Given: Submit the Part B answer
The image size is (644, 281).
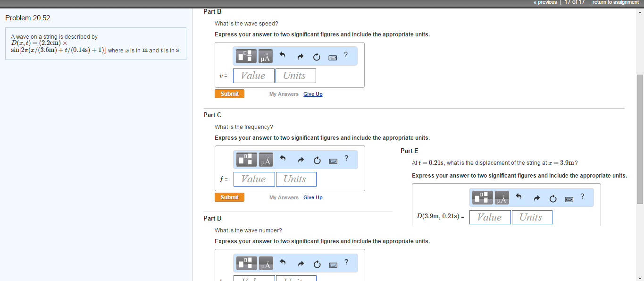Looking at the screenshot, I should (229, 94).
